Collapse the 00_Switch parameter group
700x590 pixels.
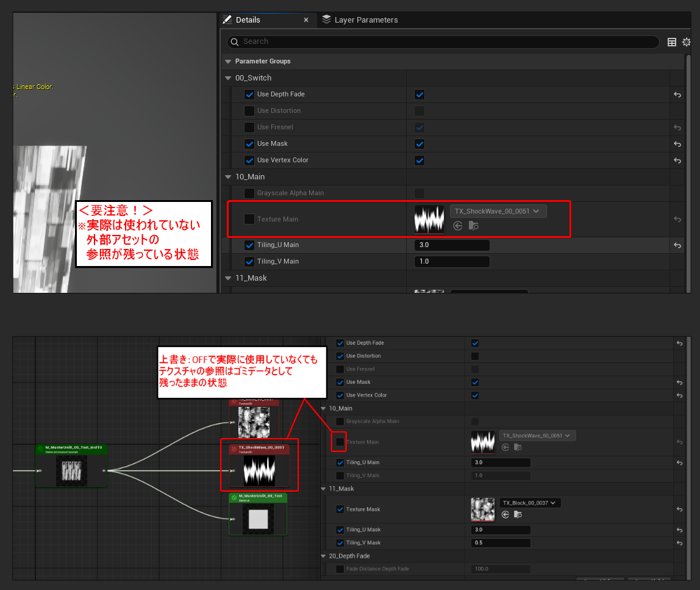point(228,78)
